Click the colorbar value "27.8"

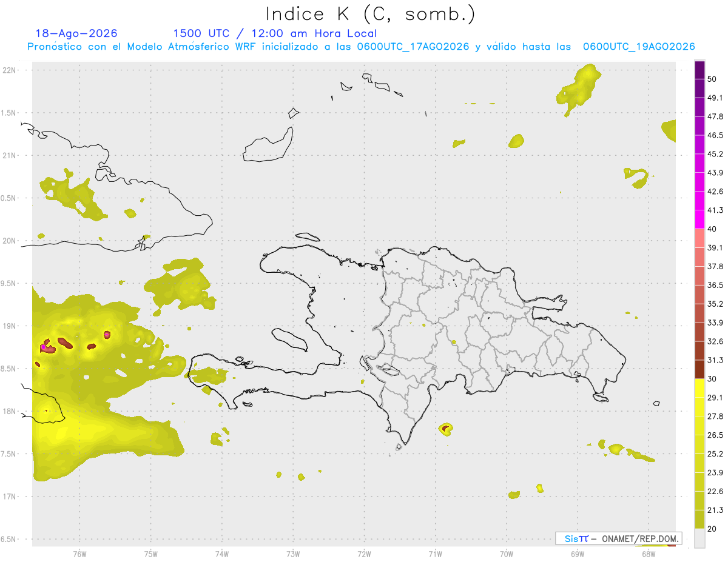716,416
